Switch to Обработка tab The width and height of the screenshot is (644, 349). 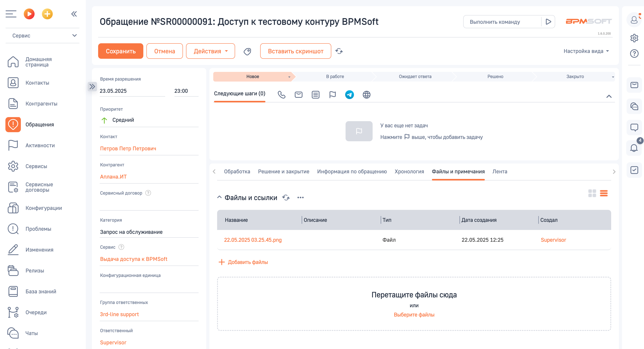(237, 172)
